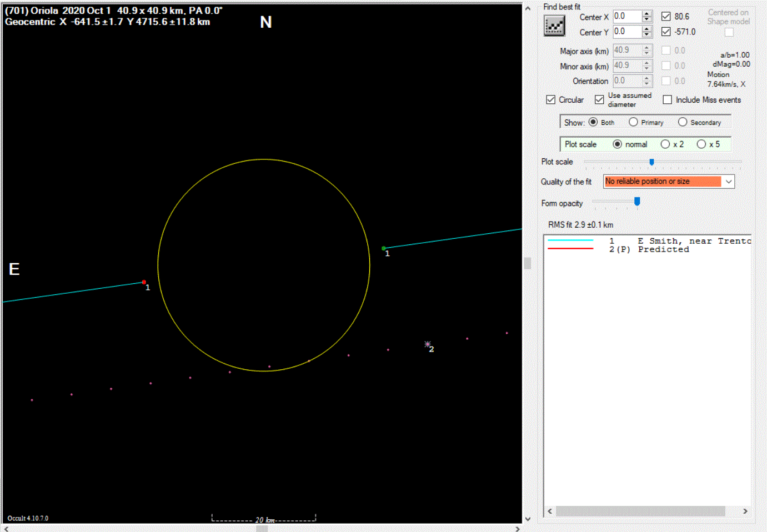Toggle the checkbox beside -571.0

point(666,32)
